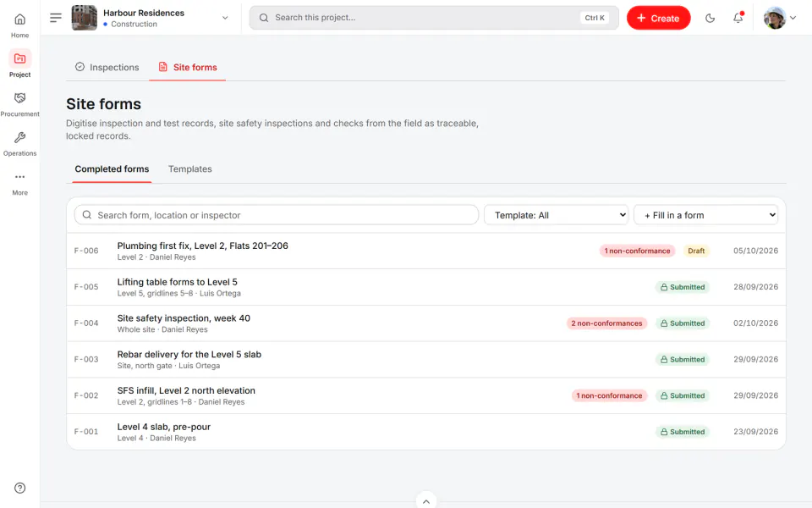
Task: Switch to the Templates tab
Action: [190, 169]
